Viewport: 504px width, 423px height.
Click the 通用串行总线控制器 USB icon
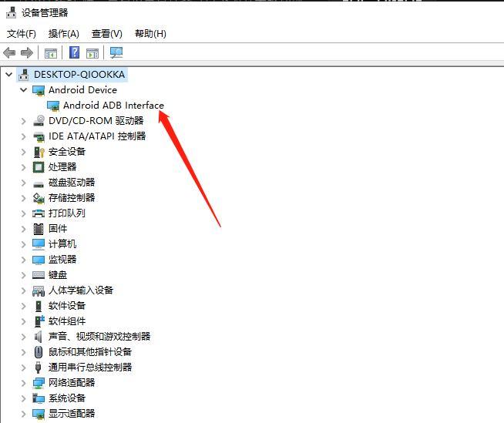38,368
